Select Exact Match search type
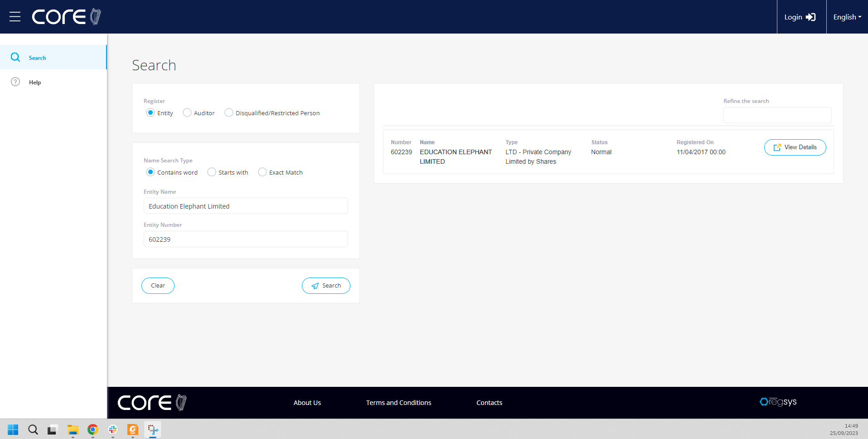This screenshot has width=868, height=439. 262,172
